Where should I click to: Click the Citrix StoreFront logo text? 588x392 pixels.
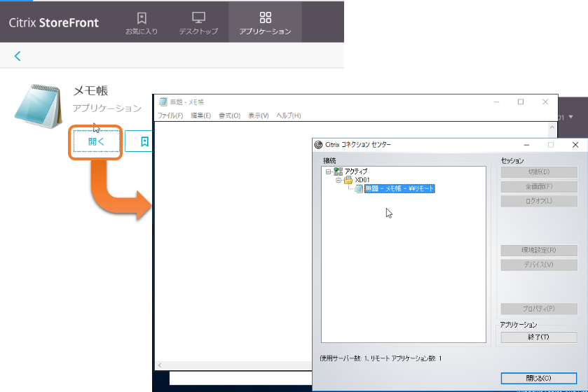point(54,23)
